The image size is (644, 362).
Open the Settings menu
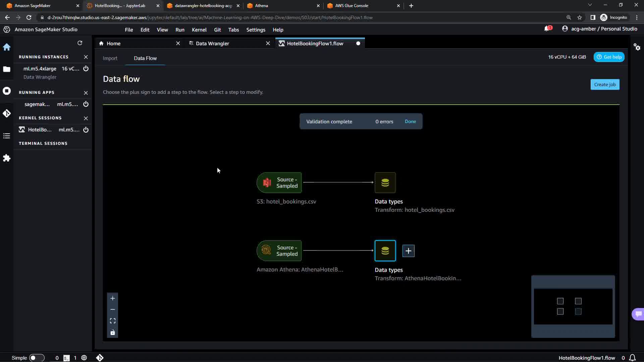pyautogui.click(x=256, y=30)
